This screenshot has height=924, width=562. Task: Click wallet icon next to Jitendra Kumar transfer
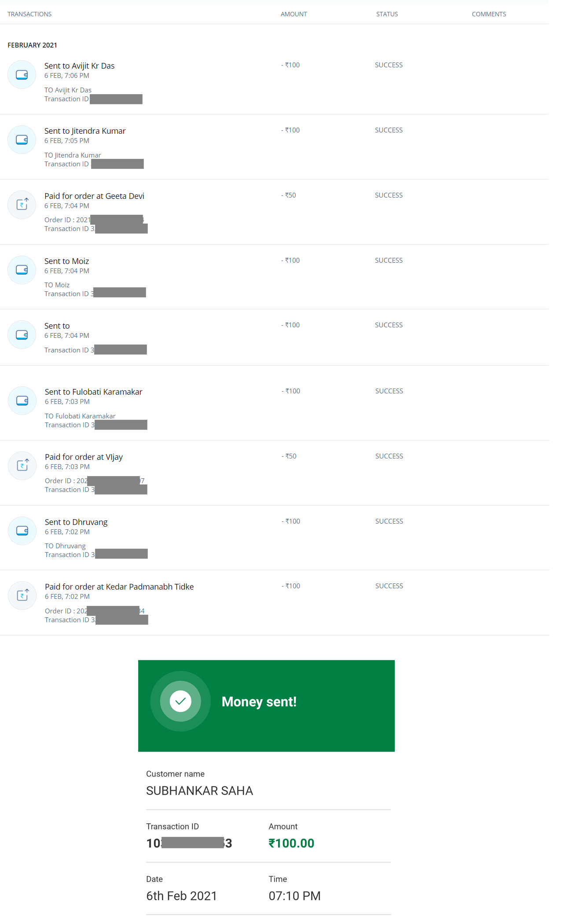pos(22,140)
